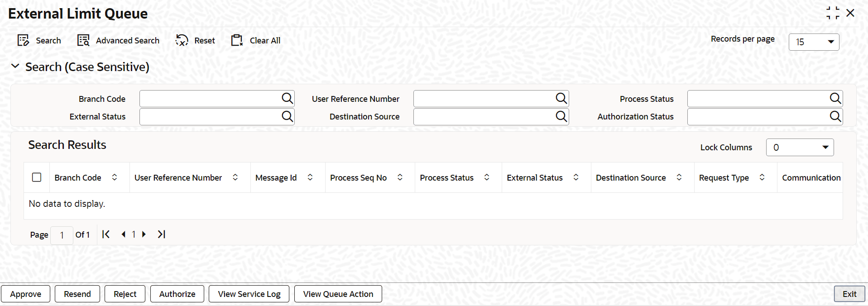Viewport: 868px width, 306px height.
Task: Click the Approve button
Action: (x=26, y=294)
